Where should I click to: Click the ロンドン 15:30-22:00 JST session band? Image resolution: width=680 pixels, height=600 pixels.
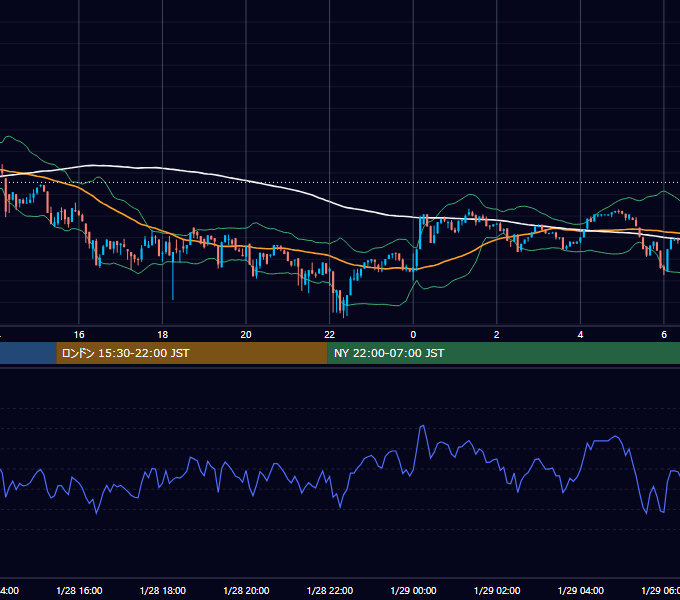pos(192,353)
